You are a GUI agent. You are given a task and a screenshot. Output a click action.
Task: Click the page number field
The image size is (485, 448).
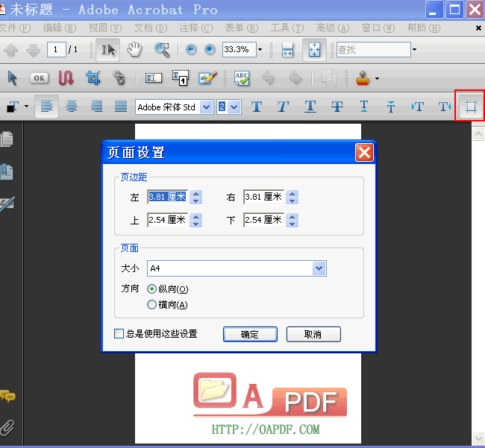point(56,49)
